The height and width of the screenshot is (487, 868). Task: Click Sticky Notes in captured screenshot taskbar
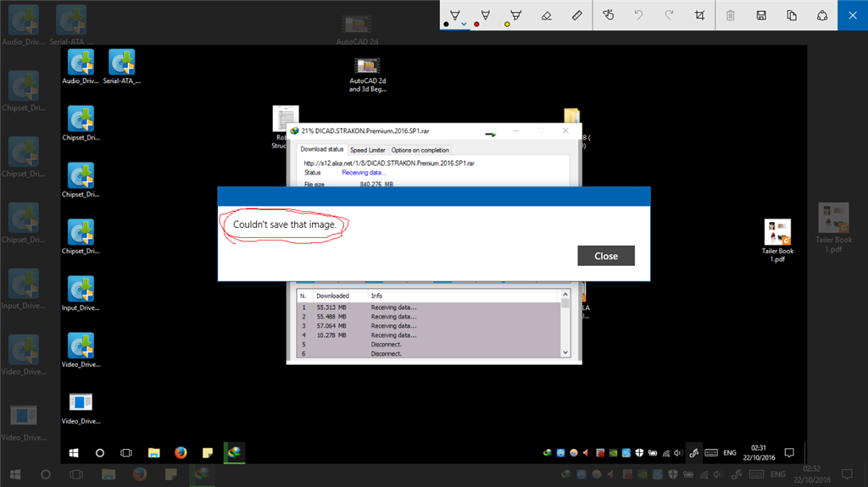(x=208, y=452)
